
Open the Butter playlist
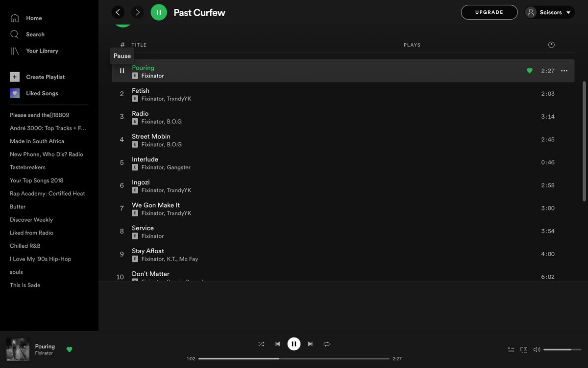(x=18, y=207)
